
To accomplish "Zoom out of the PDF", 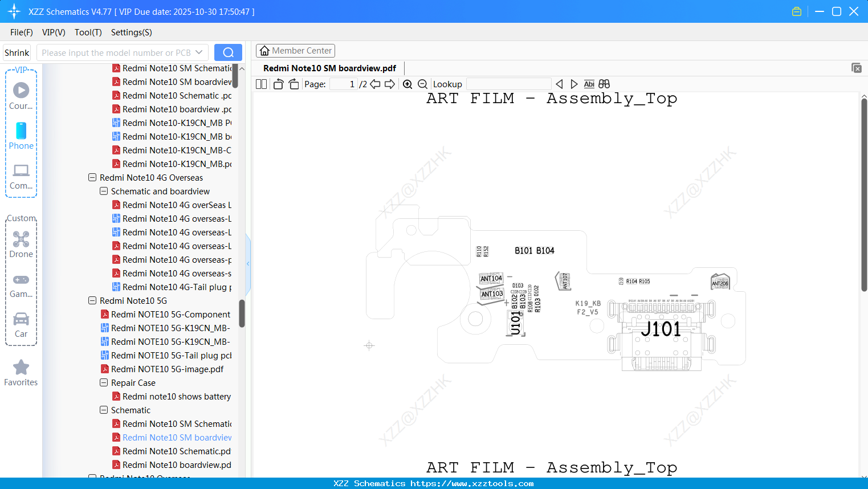I will point(423,84).
